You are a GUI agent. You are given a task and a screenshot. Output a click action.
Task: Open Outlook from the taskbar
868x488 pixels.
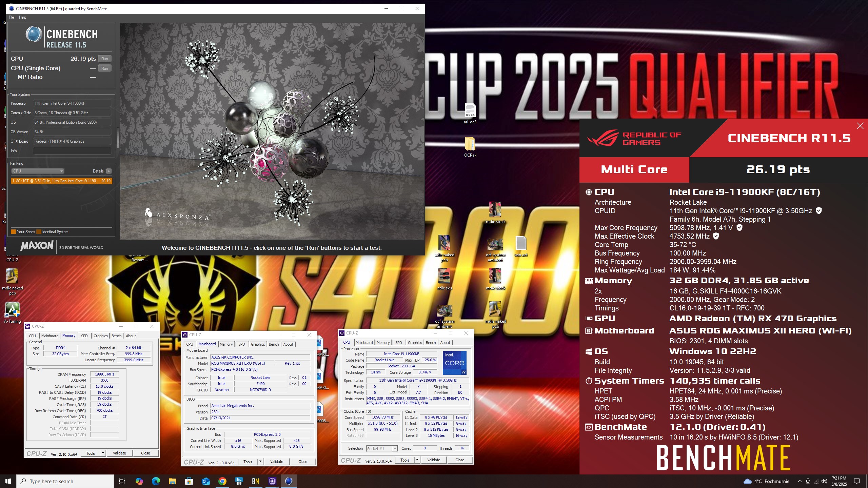205,481
